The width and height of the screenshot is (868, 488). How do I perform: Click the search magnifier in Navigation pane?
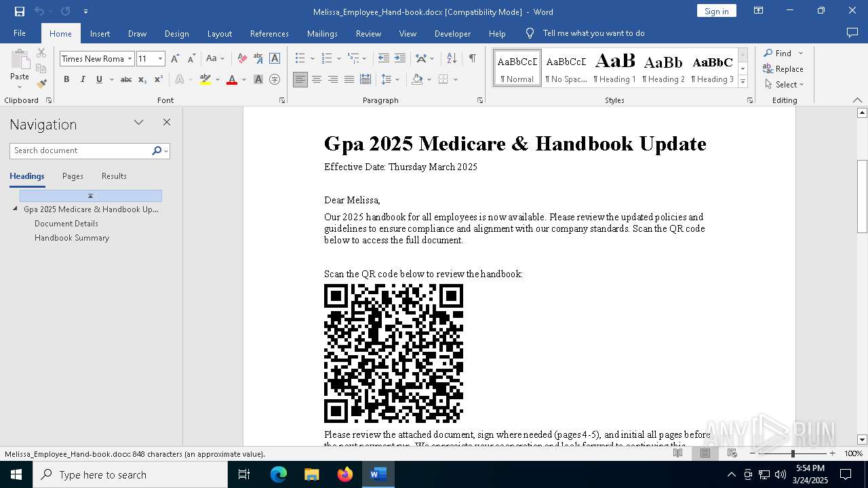click(157, 150)
